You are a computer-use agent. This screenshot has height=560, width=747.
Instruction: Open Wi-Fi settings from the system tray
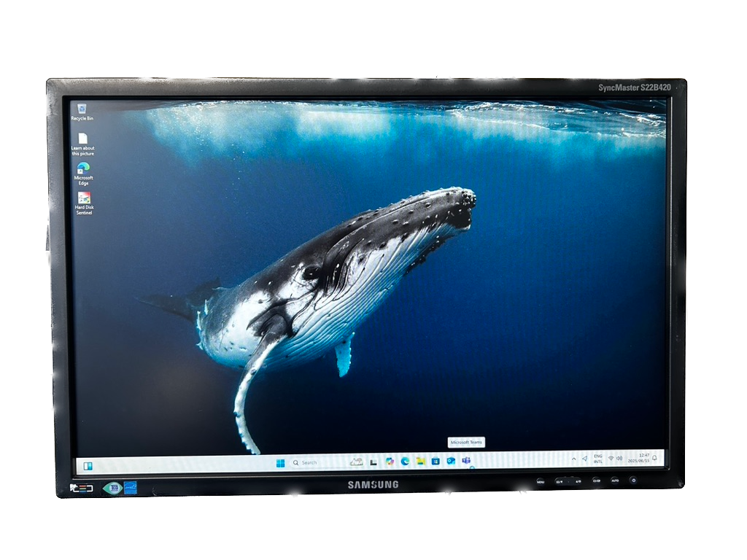(611, 458)
